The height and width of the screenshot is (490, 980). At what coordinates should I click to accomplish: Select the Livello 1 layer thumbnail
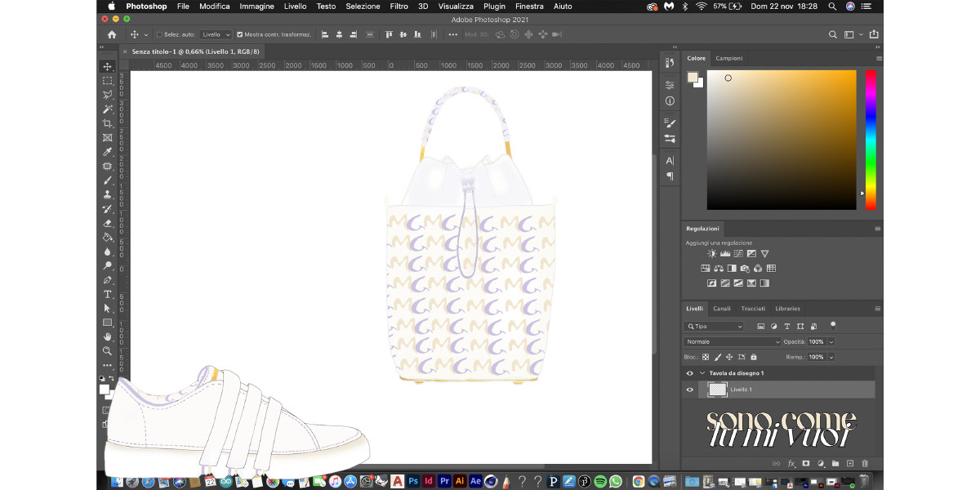click(x=717, y=390)
